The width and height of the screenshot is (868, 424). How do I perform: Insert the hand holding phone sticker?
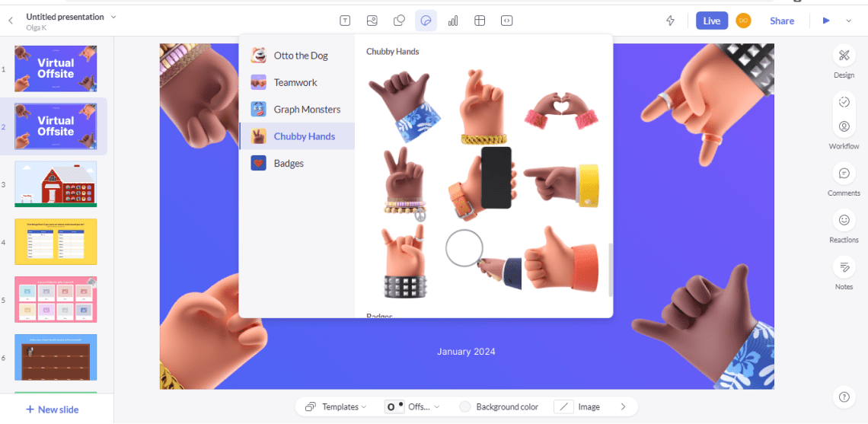point(483,183)
